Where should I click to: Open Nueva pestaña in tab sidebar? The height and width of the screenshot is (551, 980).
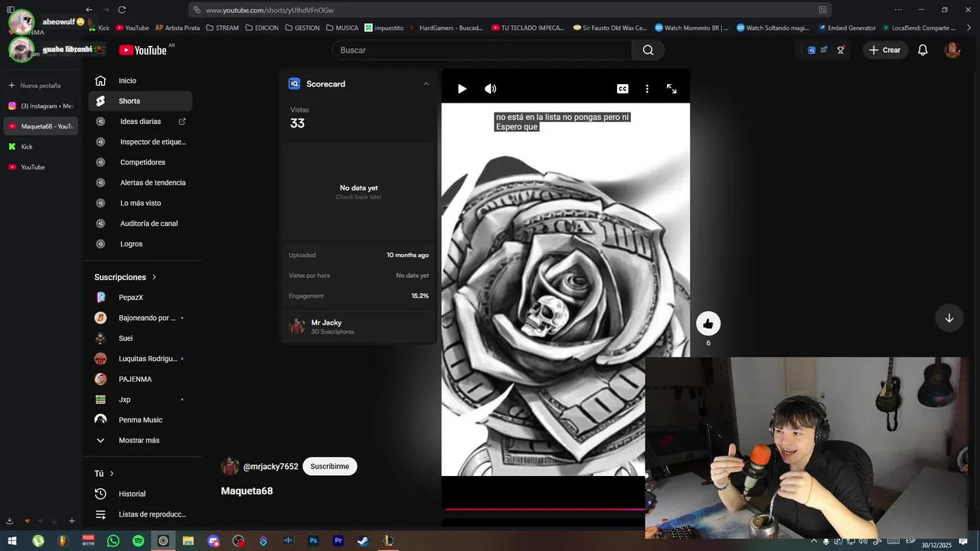(40, 86)
